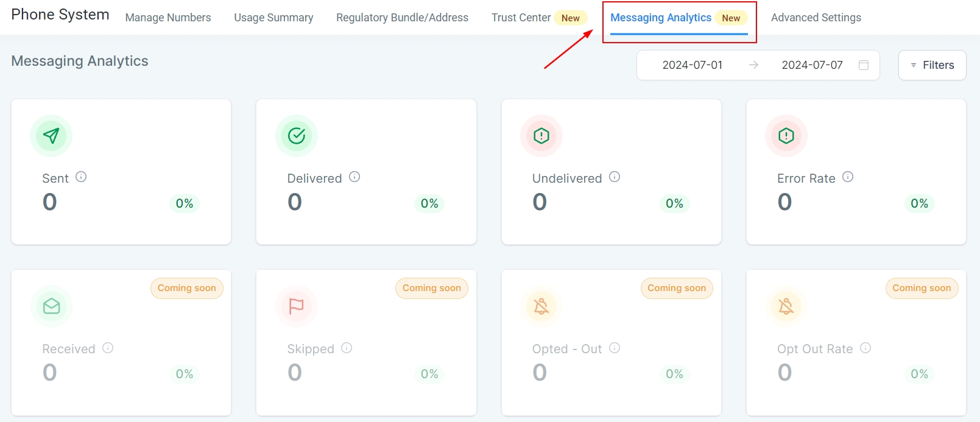The image size is (980, 422).
Task: Open the Trust Center tab
Action: [x=521, y=18]
